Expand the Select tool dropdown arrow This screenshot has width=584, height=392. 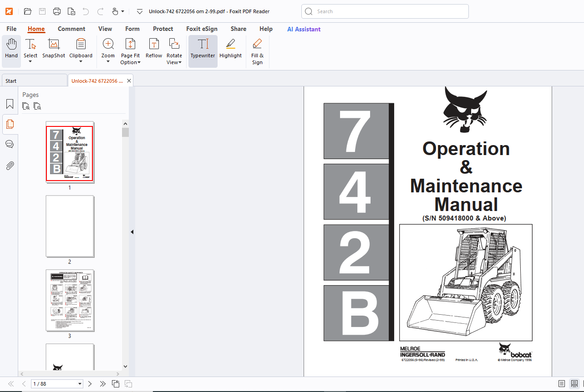tap(30, 62)
